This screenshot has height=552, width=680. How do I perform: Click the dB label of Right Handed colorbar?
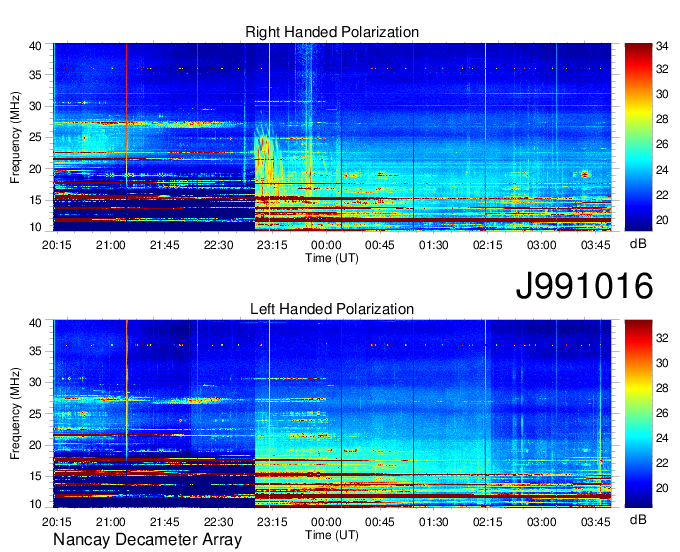[638, 244]
